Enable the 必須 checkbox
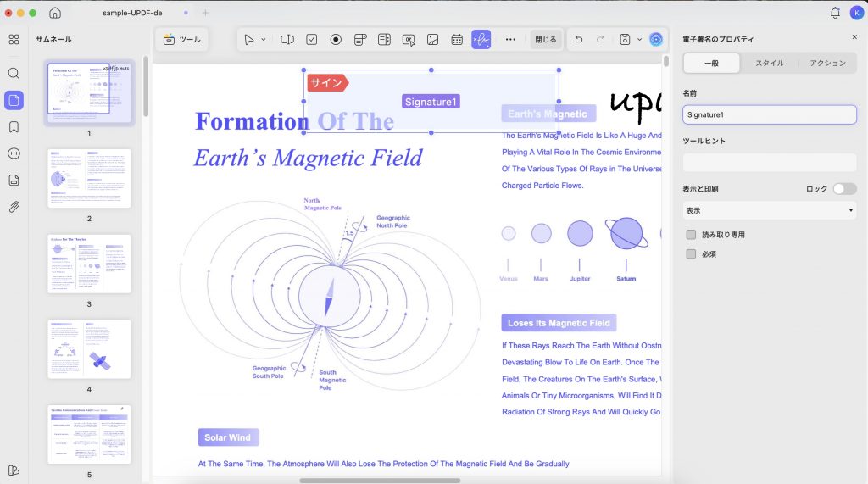 click(x=691, y=254)
